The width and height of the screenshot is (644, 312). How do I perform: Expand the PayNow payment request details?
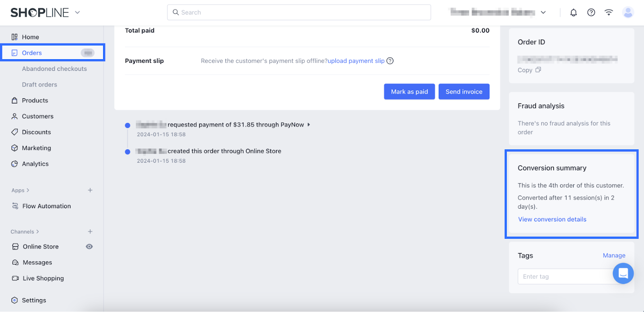click(309, 125)
